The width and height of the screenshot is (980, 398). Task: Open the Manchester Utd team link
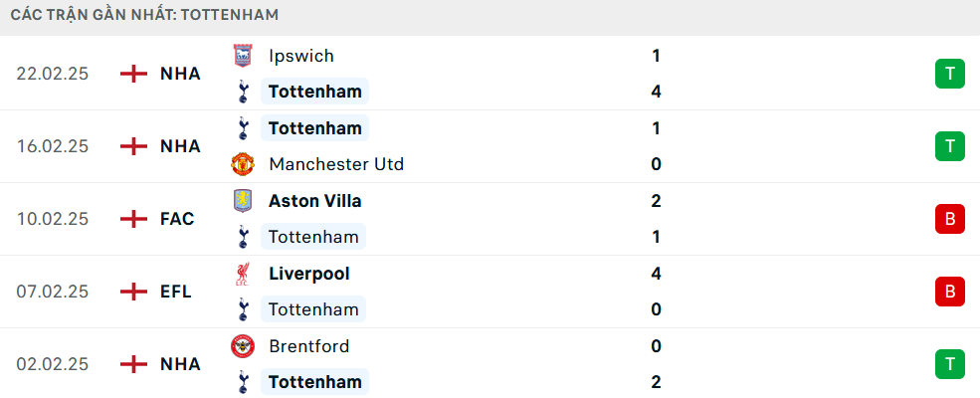point(336,164)
